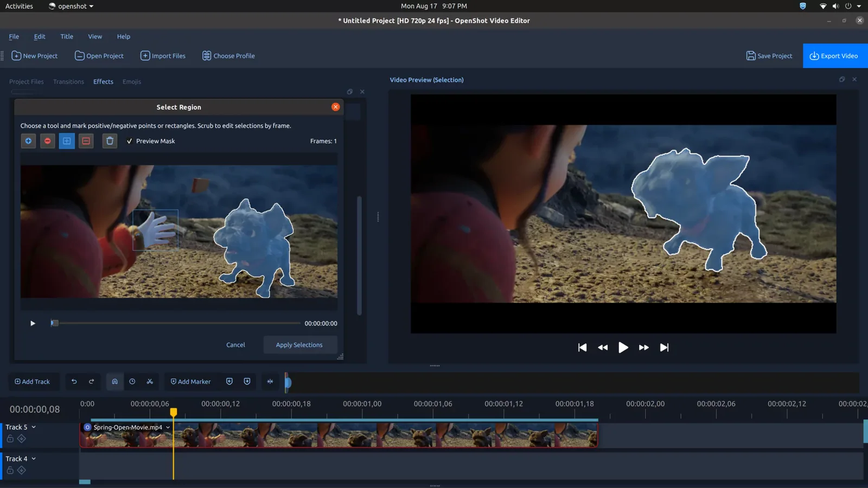
Task: Rewind the Video Preview
Action: 603,348
